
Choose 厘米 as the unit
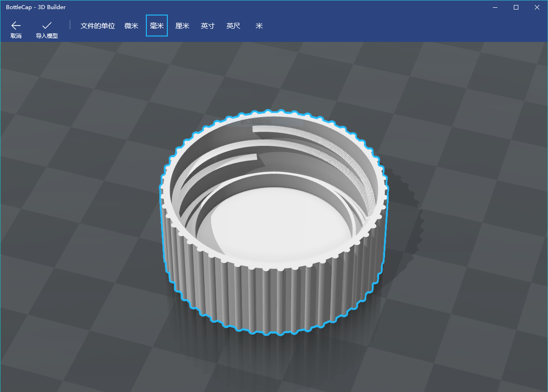tap(182, 26)
